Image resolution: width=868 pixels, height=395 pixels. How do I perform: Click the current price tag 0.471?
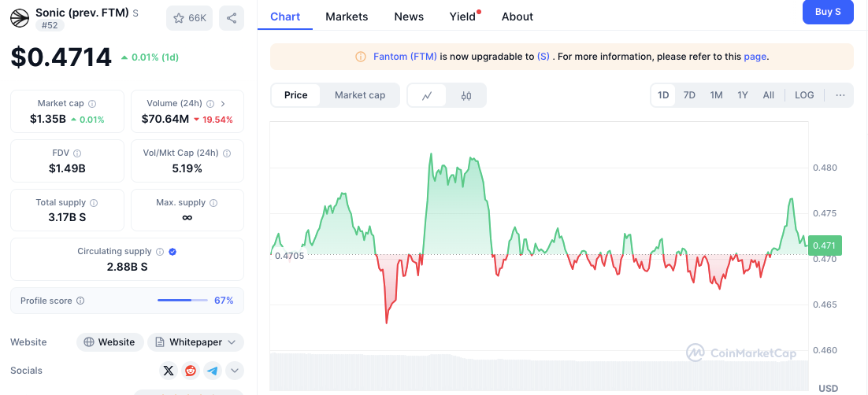825,245
